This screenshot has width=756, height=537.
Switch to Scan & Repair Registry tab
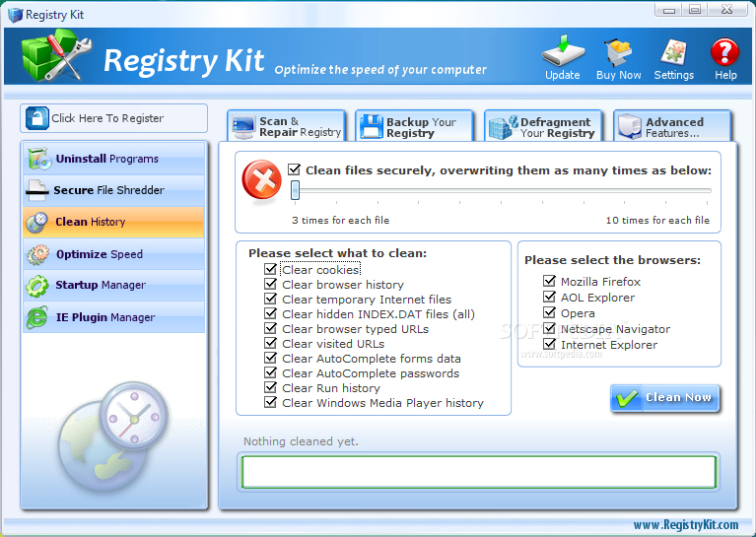(287, 126)
